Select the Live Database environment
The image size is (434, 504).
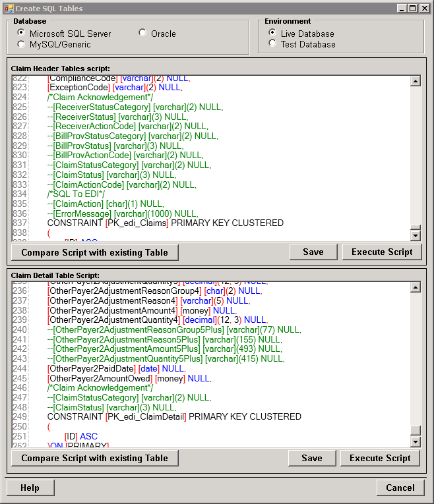272,33
